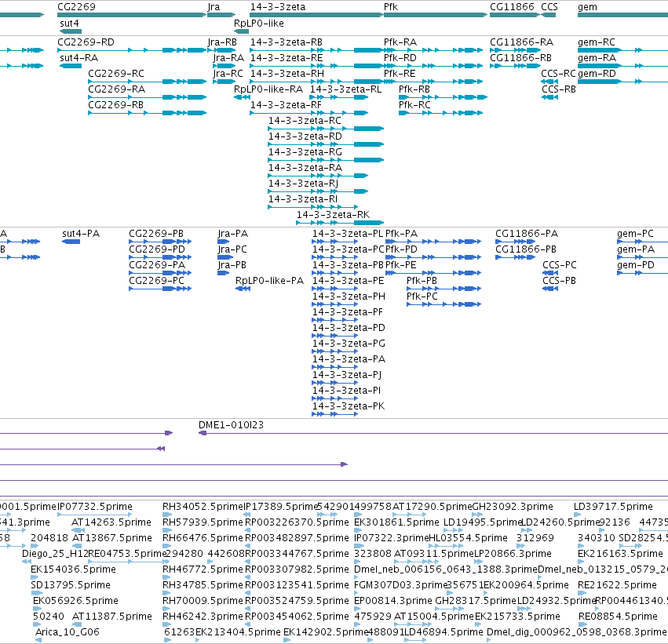Select EST Arica_10_G06
Screen dimensions: 668x644
click(x=38, y=640)
